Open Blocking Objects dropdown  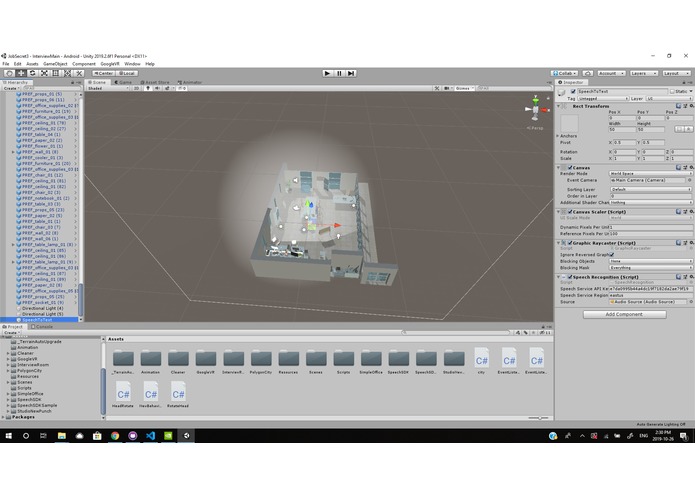651,261
